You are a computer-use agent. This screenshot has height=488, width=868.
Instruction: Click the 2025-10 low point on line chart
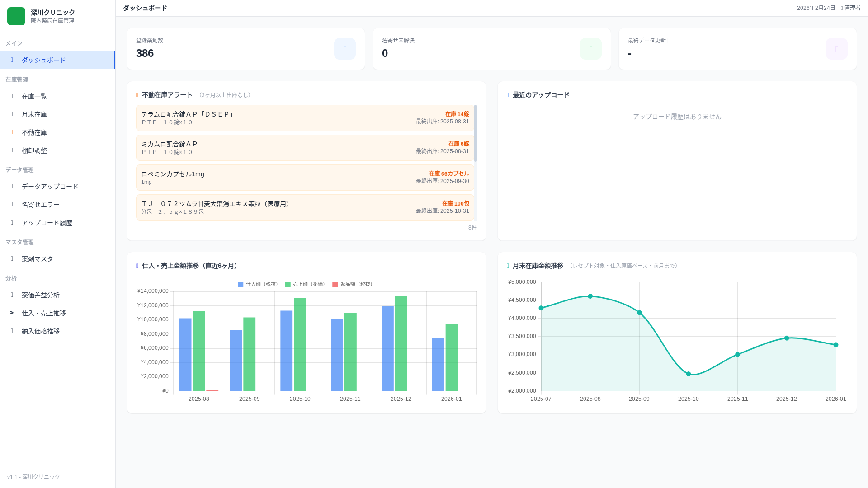pos(689,374)
